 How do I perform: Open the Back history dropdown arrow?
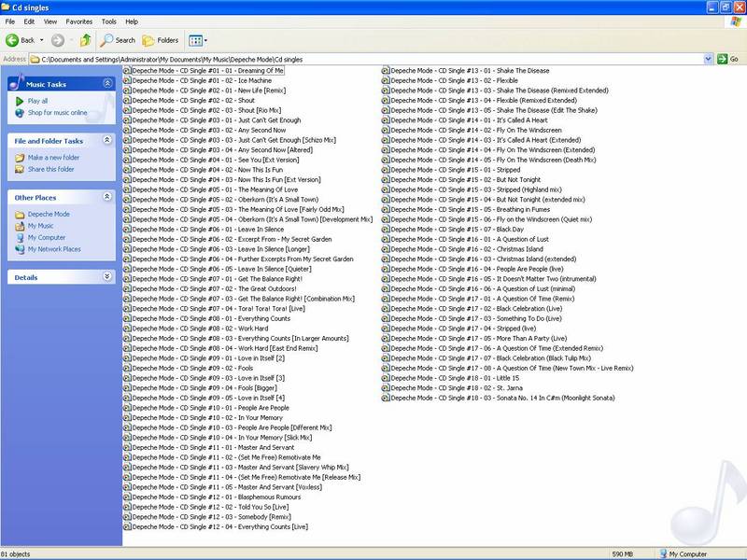[x=41, y=40]
